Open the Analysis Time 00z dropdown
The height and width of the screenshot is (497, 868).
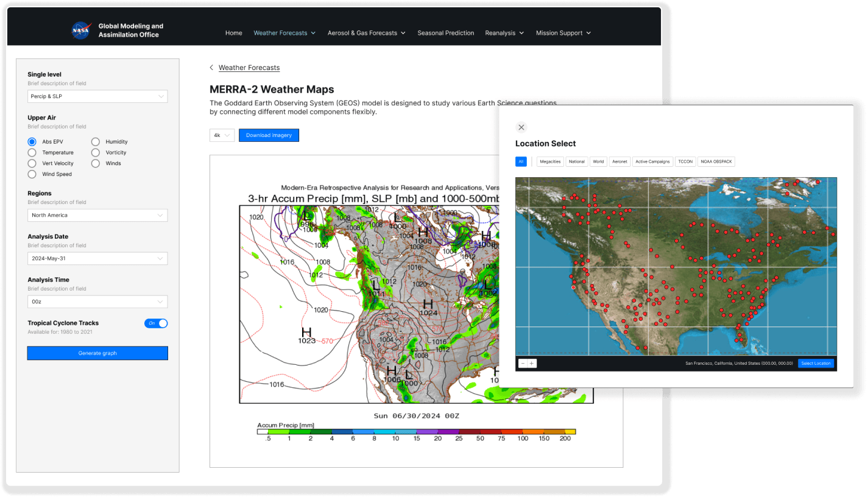tap(97, 301)
